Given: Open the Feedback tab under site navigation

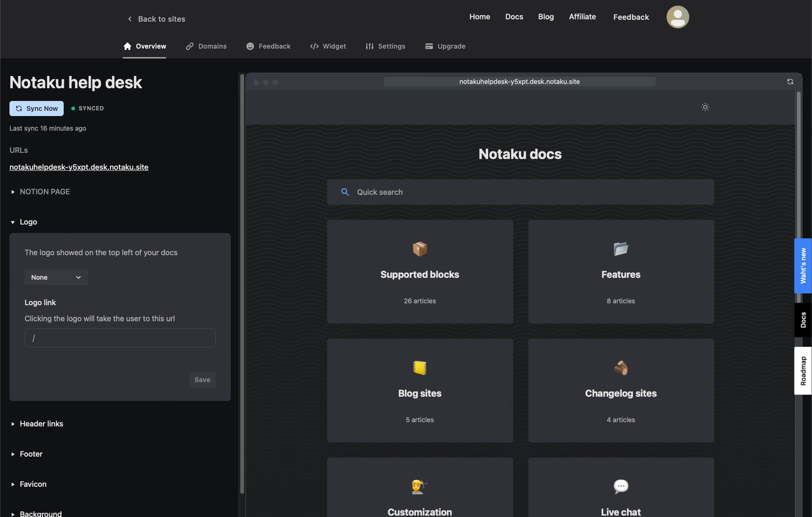Looking at the screenshot, I should (268, 46).
